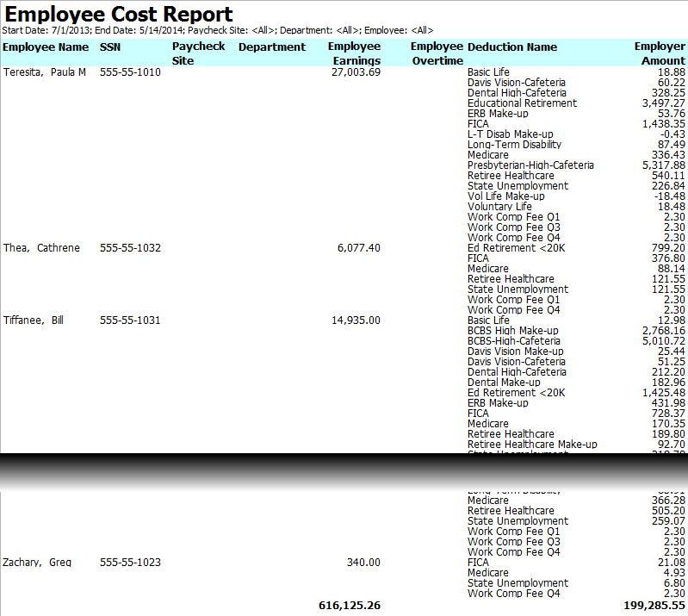The image size is (688, 616).
Task: Click amount 60.22
Action: coord(672,83)
